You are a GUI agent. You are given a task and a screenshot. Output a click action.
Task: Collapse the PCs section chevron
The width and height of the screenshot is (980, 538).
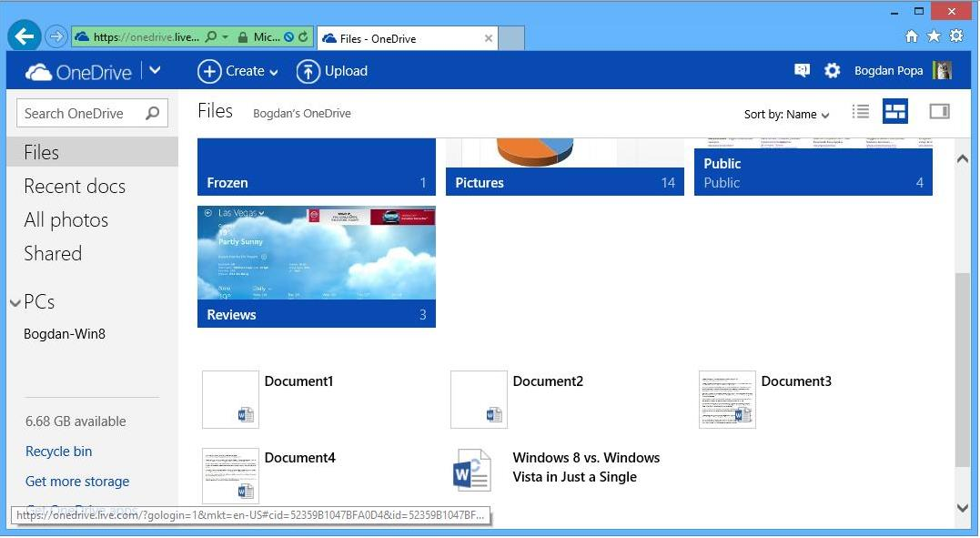click(x=15, y=303)
